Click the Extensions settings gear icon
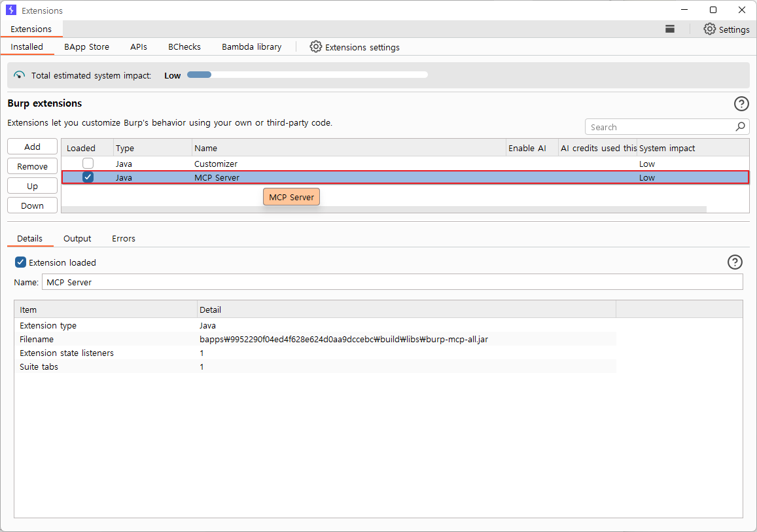 [316, 47]
